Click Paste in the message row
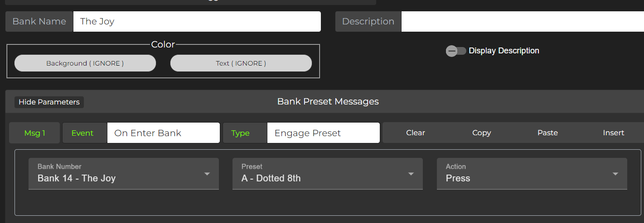Viewport: 644px width, 223px height. [547, 133]
